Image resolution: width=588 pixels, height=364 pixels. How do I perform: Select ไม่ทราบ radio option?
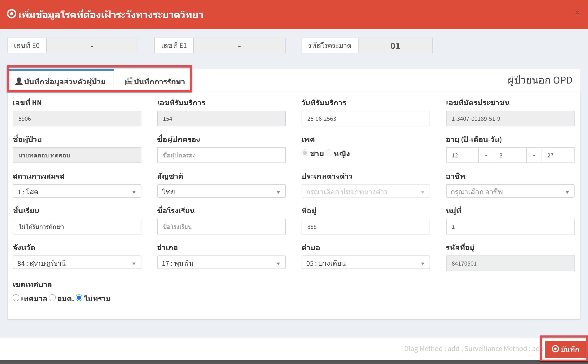coord(79,298)
